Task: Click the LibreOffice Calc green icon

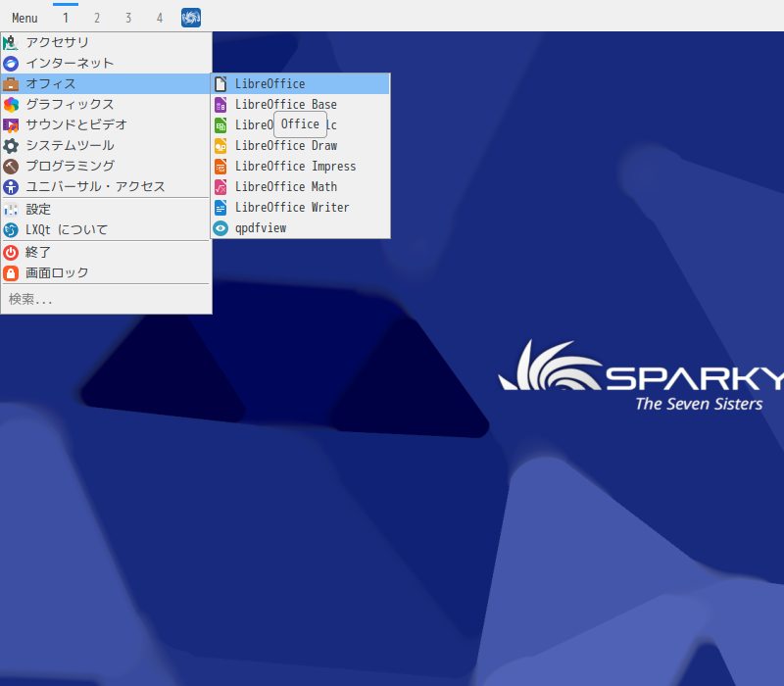Action: coord(220,125)
